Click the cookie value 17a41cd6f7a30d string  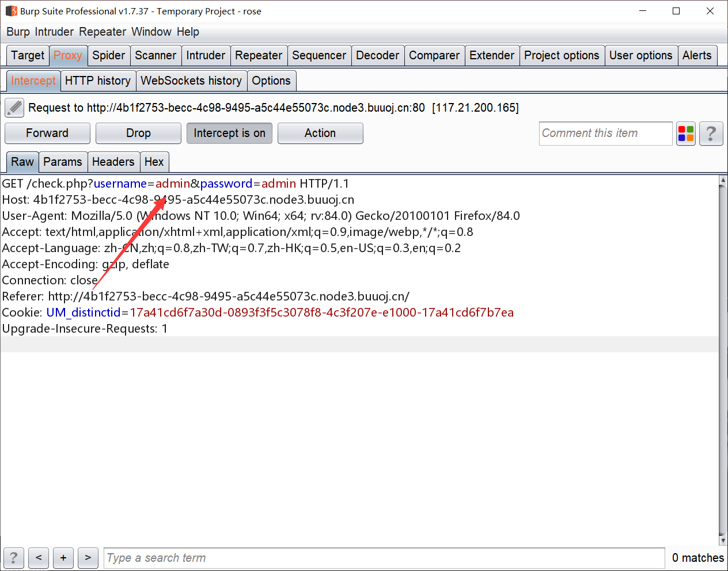[321, 313]
